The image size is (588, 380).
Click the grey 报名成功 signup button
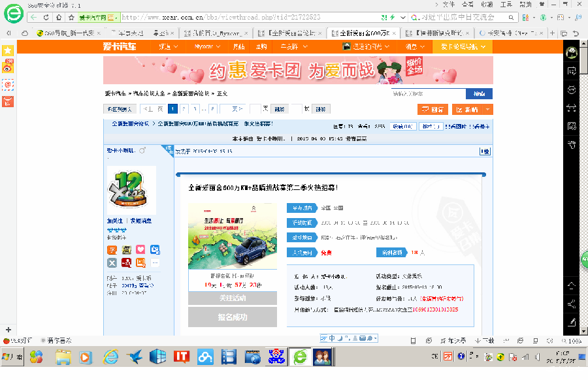tap(233, 317)
